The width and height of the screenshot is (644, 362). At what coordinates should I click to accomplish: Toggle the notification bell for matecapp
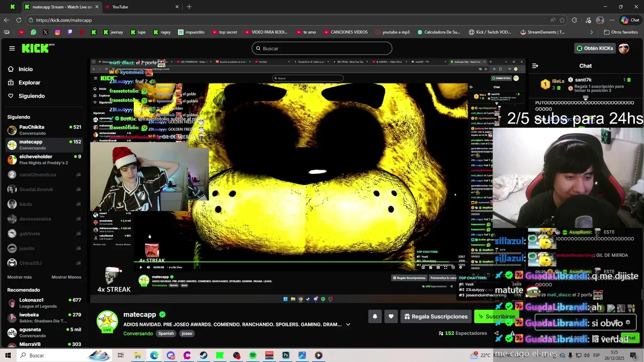click(375, 316)
